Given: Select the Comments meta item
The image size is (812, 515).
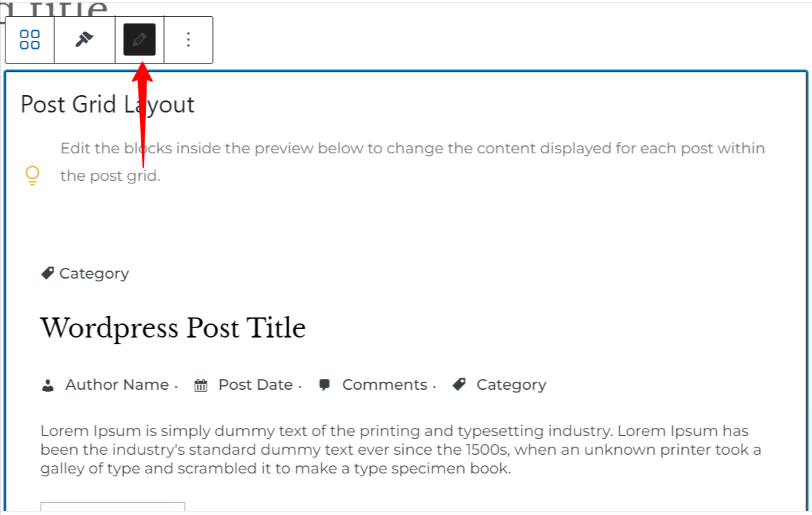Looking at the screenshot, I should click(384, 385).
